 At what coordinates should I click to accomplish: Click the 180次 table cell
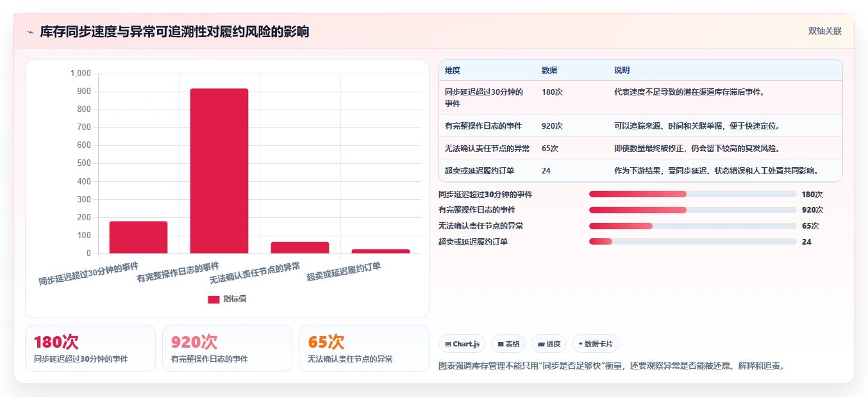pos(552,92)
